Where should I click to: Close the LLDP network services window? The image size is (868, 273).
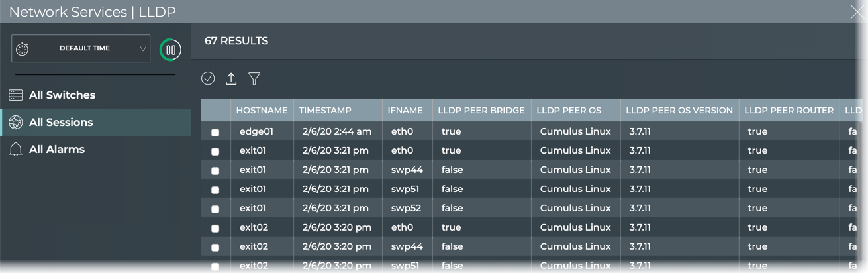click(857, 12)
